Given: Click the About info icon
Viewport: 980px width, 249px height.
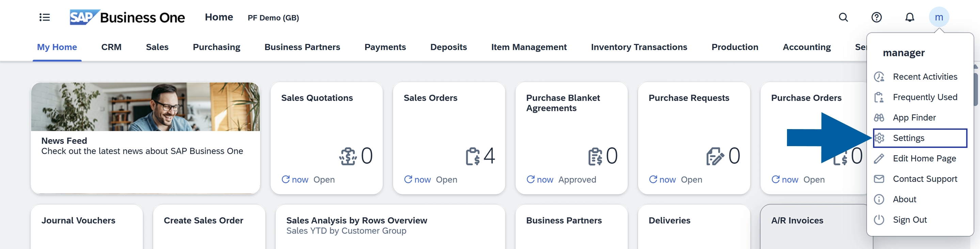Looking at the screenshot, I should pos(880,199).
